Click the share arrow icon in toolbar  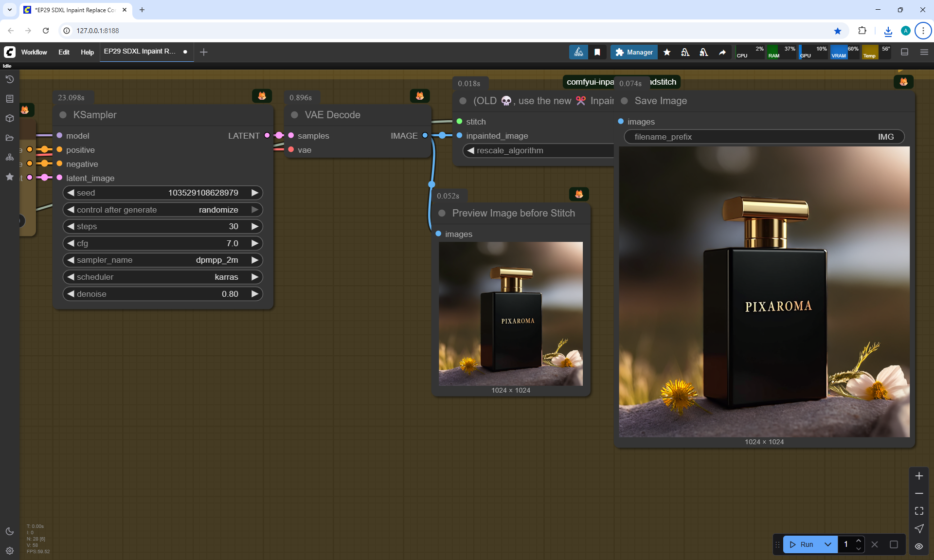722,52
